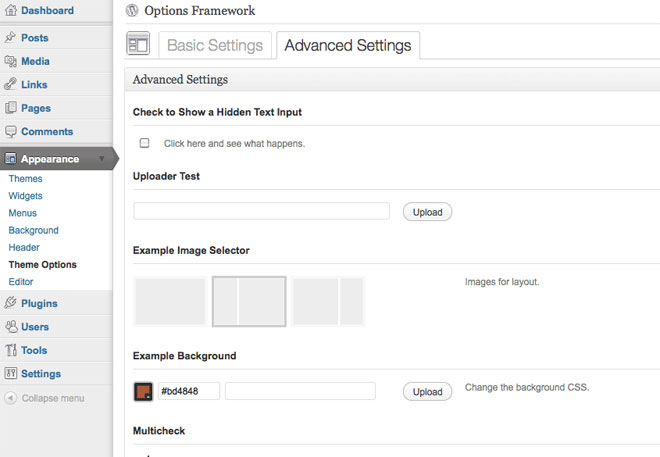Click the Multicheck heading
This screenshot has height=457, width=660.
click(x=159, y=431)
